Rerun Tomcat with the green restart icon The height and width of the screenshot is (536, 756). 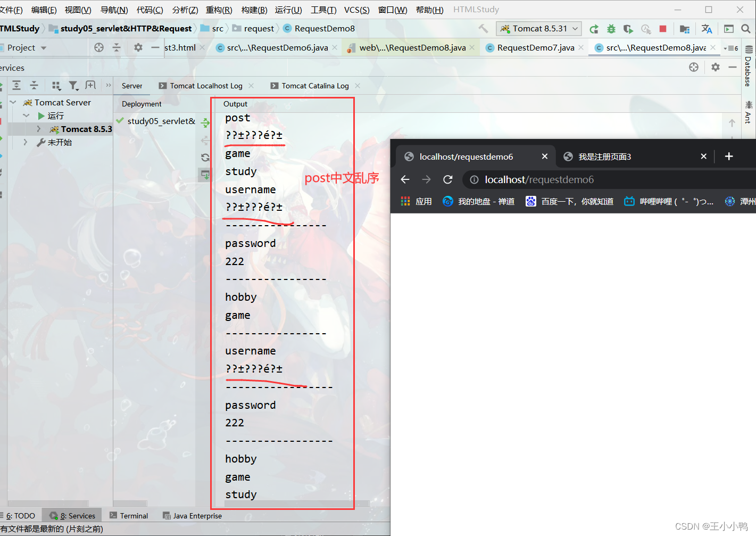[594, 29]
